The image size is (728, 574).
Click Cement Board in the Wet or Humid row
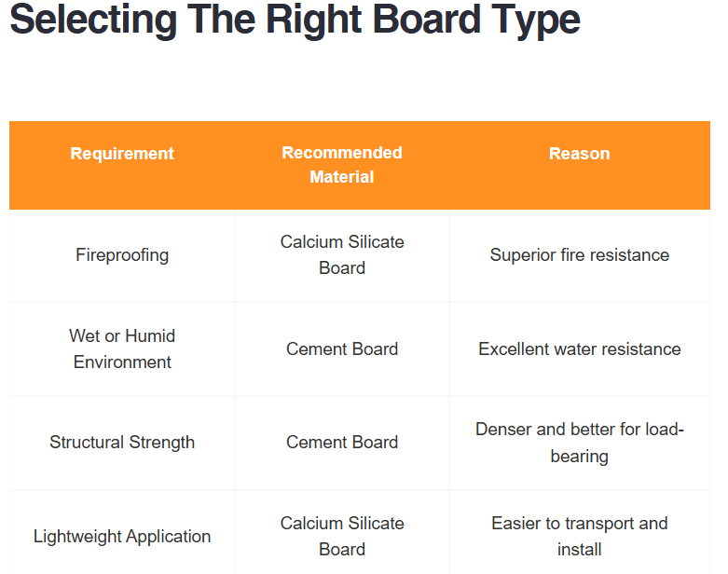342,349
